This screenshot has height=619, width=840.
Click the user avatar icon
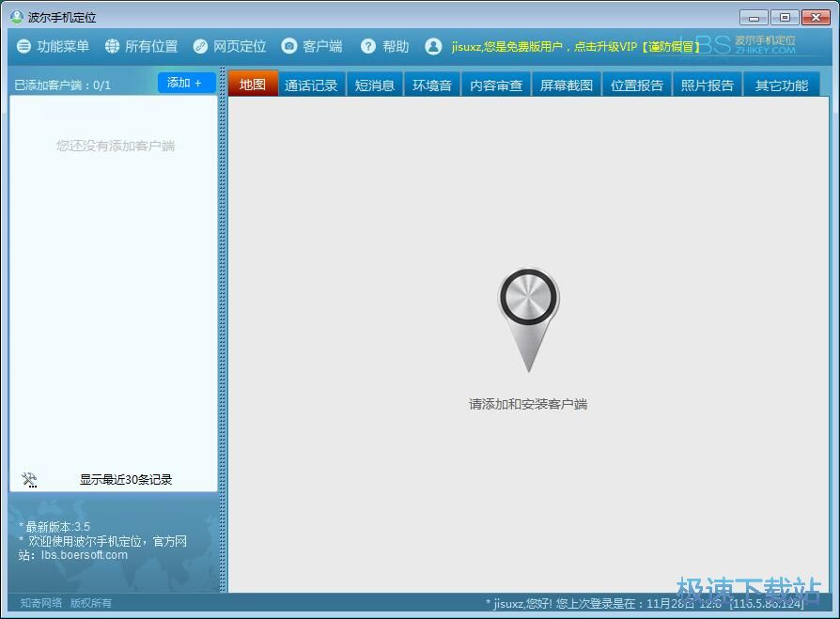433,47
